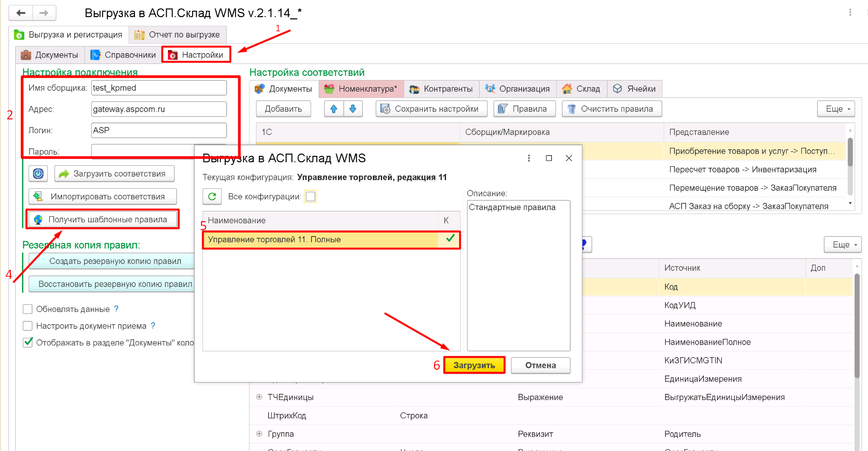Edit the 'Адрес' field with gateway.aspcom.ru
This screenshot has width=868, height=451.
click(159, 109)
